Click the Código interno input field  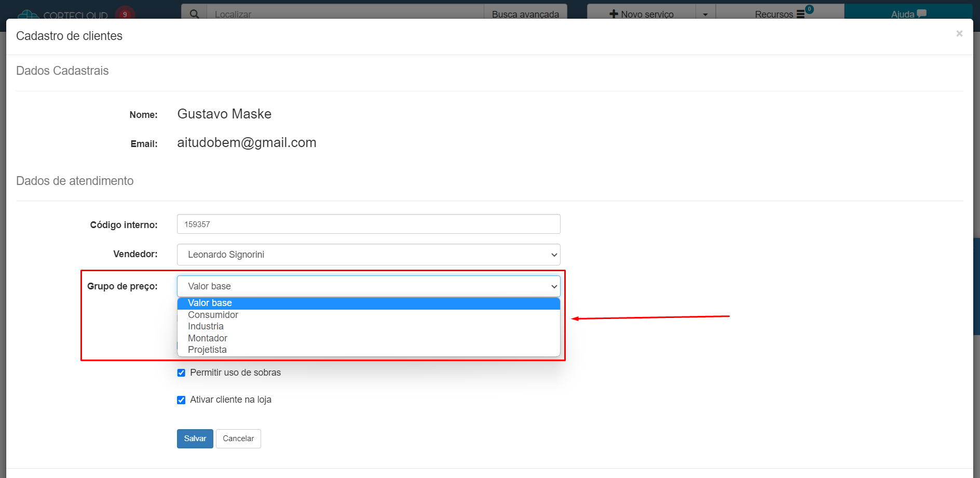click(x=369, y=224)
